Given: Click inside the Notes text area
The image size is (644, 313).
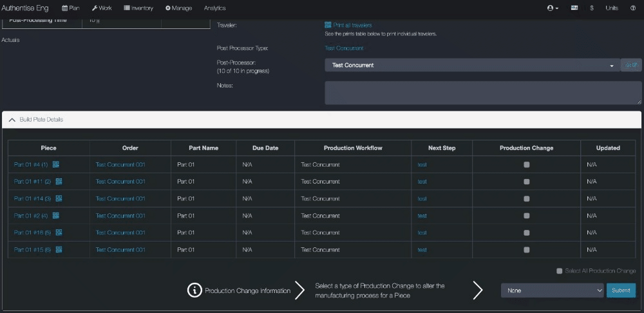Looking at the screenshot, I should pyautogui.click(x=483, y=93).
